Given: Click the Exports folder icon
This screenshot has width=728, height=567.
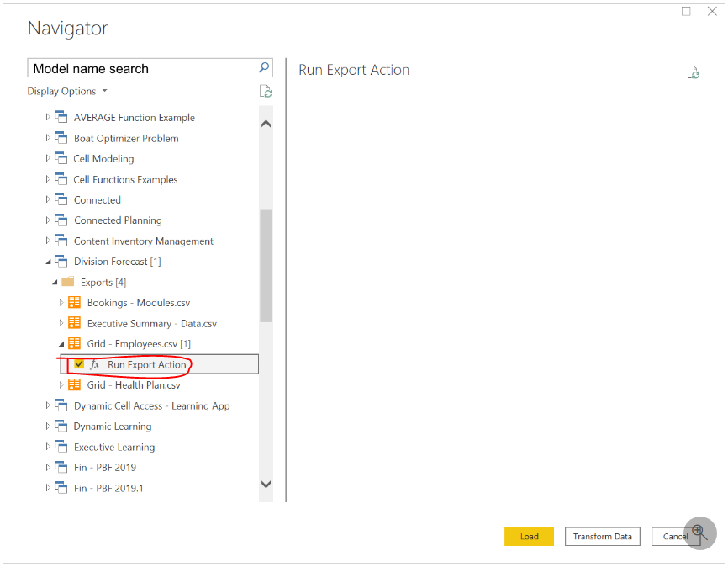Looking at the screenshot, I should tap(68, 282).
